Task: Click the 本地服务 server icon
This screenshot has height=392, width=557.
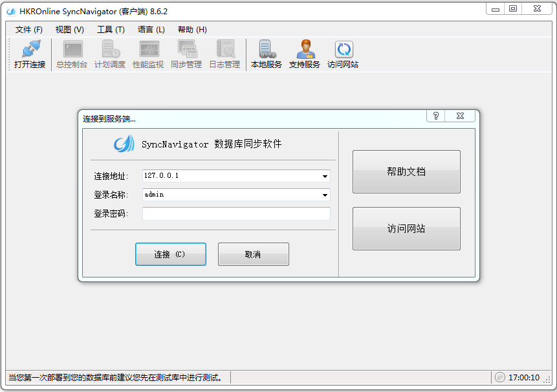Action: [267, 49]
